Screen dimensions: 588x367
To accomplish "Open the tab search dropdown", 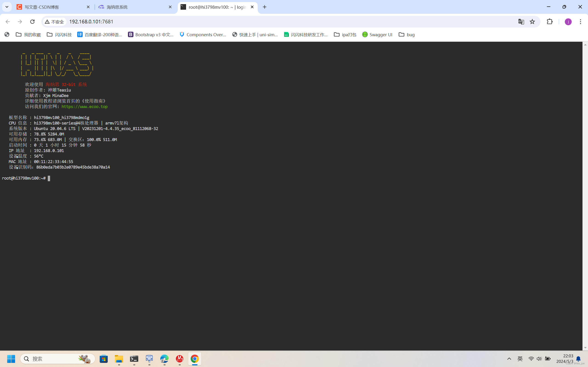I will click(7, 7).
